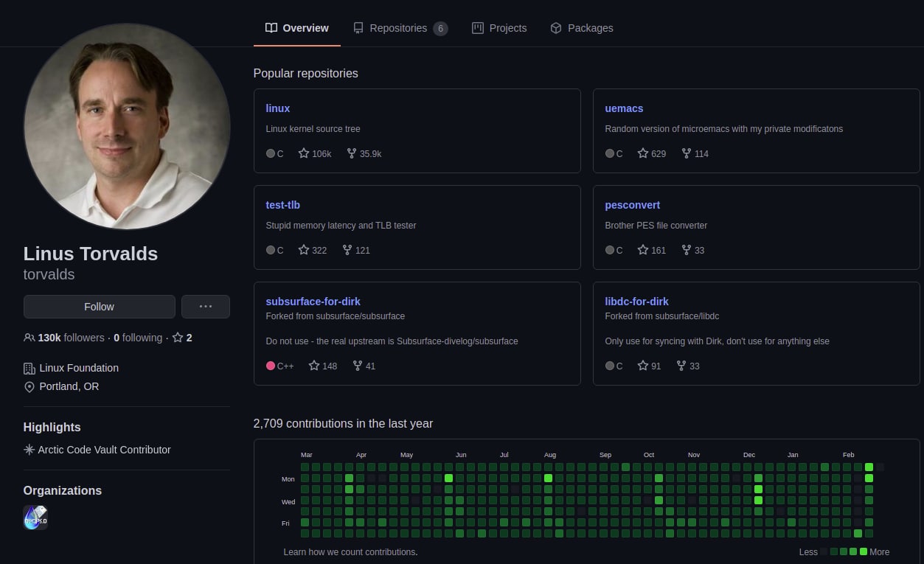Click the Repositories repo icon
The width and height of the screenshot is (924, 564).
(x=358, y=28)
